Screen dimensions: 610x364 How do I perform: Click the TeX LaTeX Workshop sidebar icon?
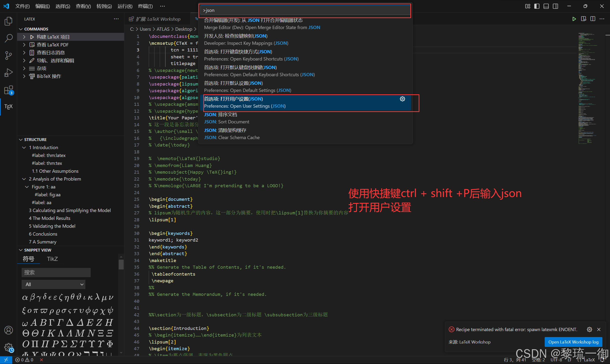point(8,106)
